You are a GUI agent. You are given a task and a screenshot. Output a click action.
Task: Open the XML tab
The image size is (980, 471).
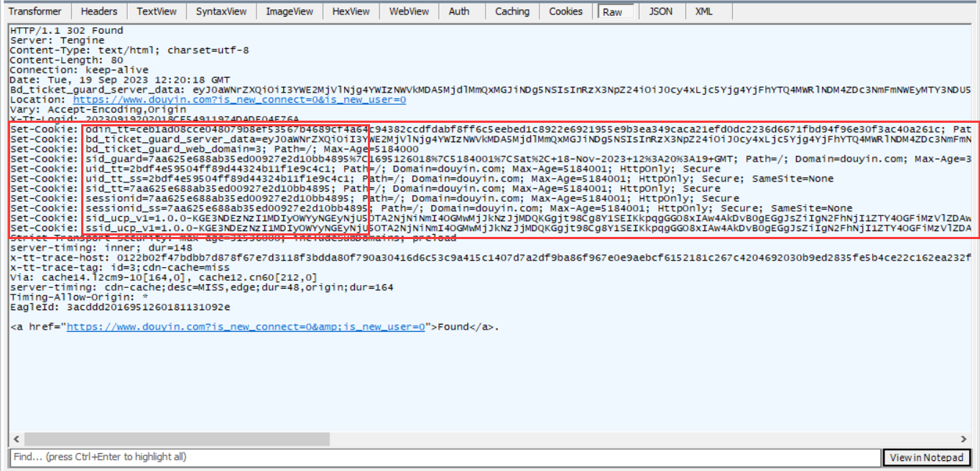click(x=704, y=11)
